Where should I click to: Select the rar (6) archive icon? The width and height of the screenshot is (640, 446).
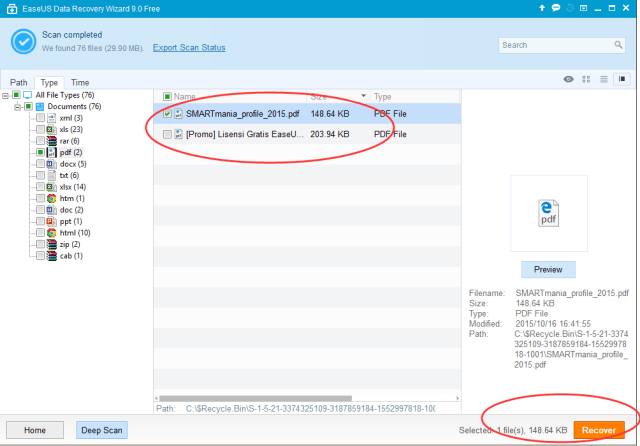51,141
